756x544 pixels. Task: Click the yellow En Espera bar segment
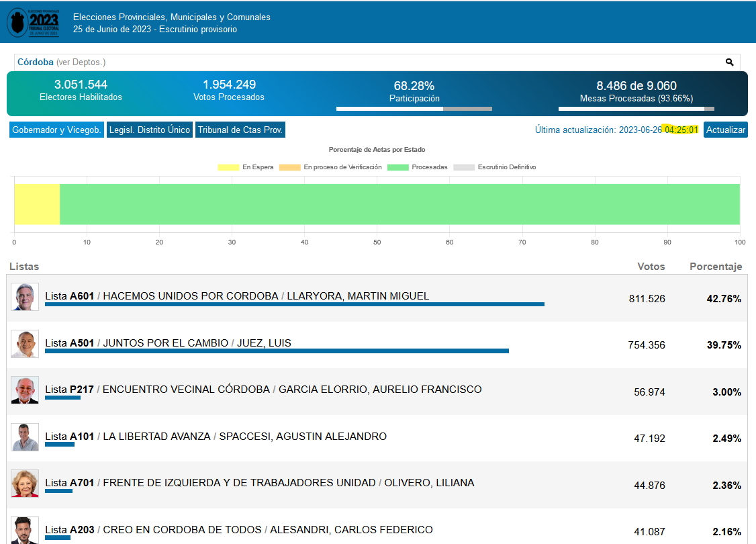coord(37,204)
